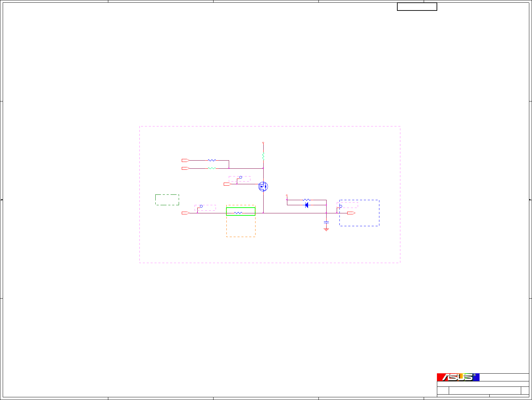Select the test point circle beside the output port
Image resolution: width=532 pixels, height=400 pixels.
click(x=341, y=206)
